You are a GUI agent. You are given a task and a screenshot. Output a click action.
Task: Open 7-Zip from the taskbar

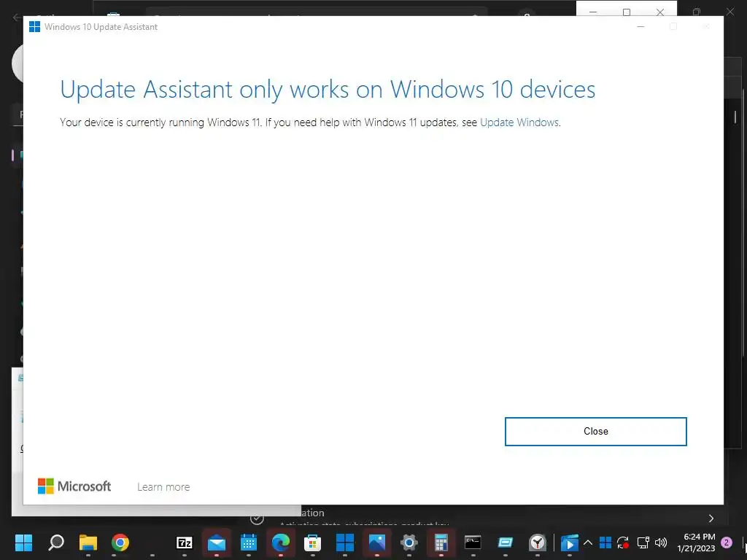(x=185, y=542)
